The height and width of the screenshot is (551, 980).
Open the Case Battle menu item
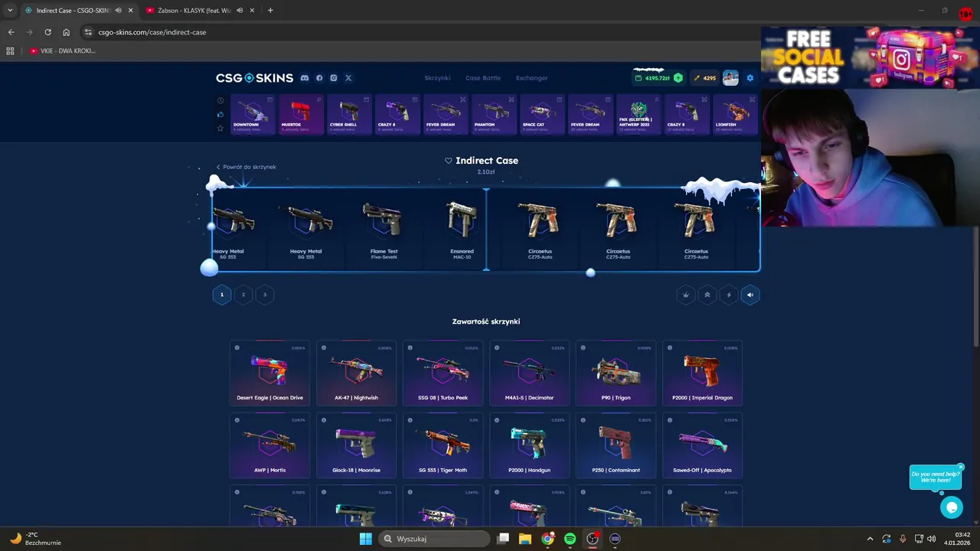483,78
